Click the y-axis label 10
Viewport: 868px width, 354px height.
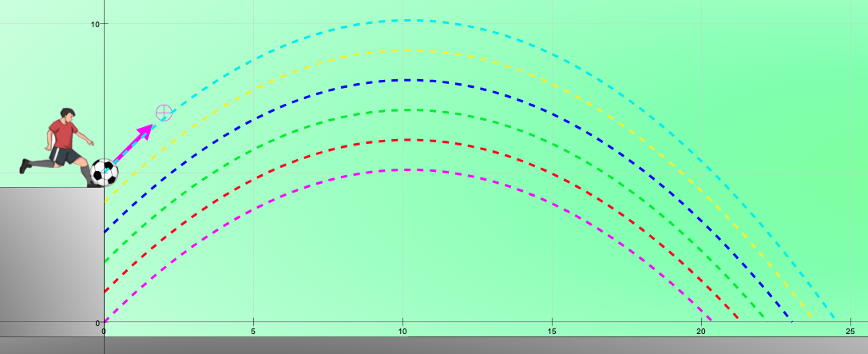(95, 24)
